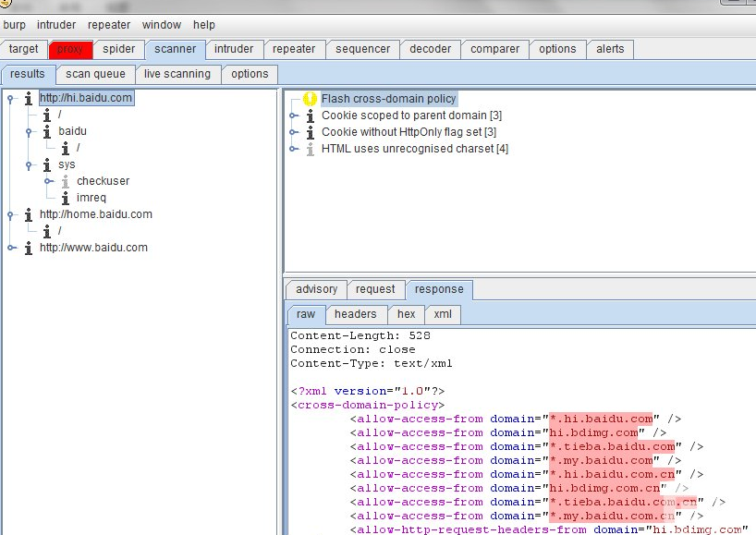Click the yellow warning icon for Flash cross-domain policy
Screen dimensions: 756x535
point(310,99)
